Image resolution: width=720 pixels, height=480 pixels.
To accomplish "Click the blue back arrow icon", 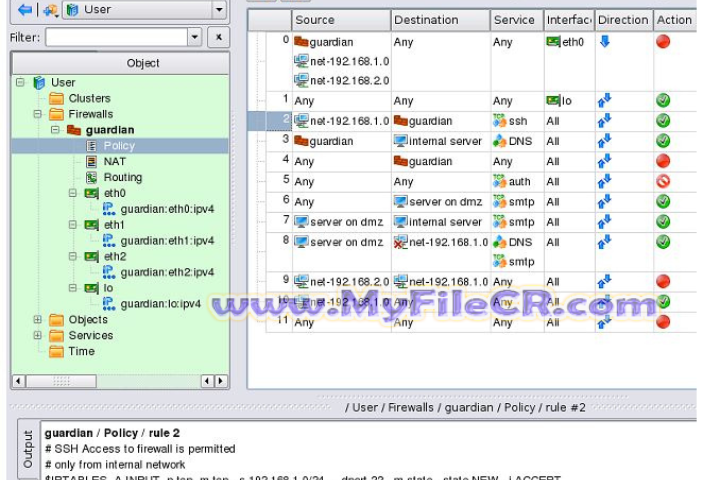I will (x=25, y=10).
